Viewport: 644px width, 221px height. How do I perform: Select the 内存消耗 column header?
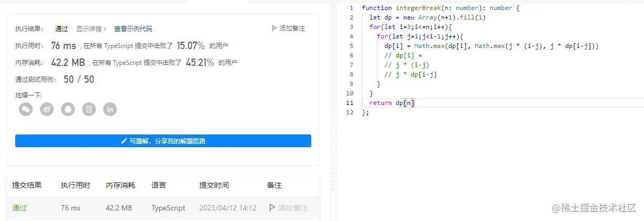(121, 186)
